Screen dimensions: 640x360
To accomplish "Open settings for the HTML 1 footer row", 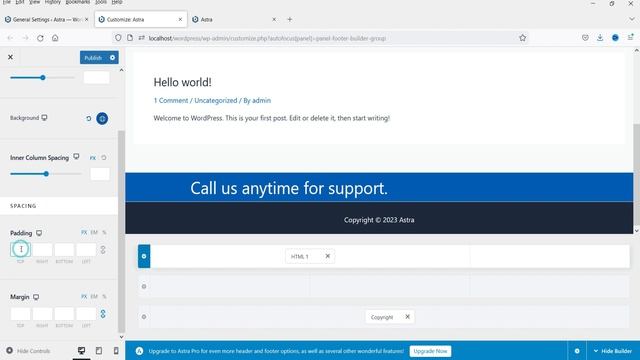I will click(x=144, y=256).
